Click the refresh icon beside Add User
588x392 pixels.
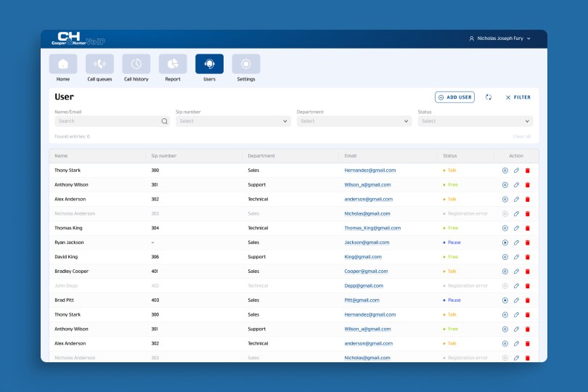tap(489, 97)
